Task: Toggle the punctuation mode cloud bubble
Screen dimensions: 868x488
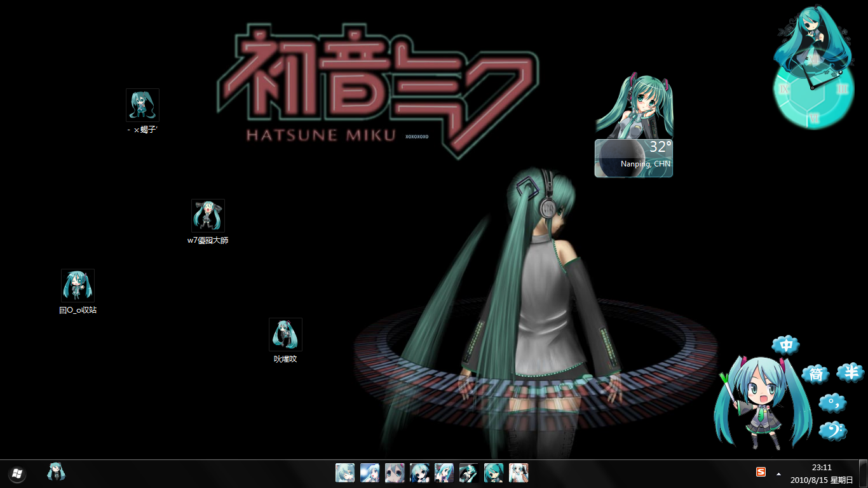Action: 833,402
